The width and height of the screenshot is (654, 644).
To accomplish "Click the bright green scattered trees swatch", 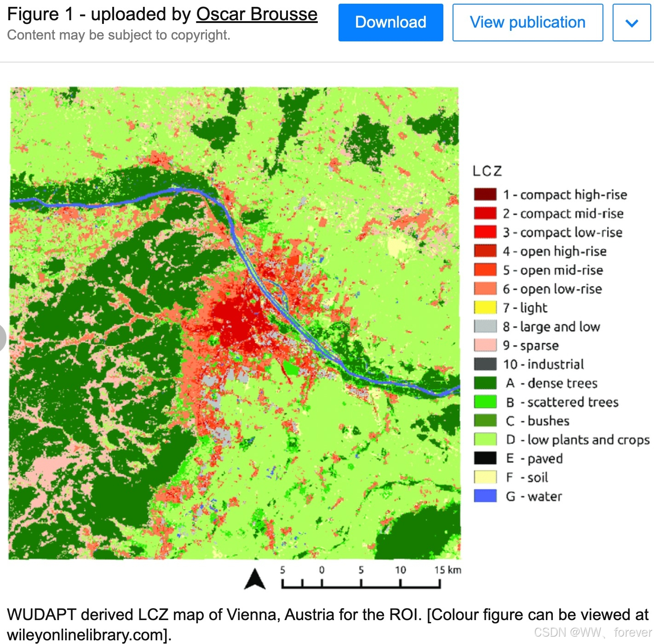I will [485, 402].
